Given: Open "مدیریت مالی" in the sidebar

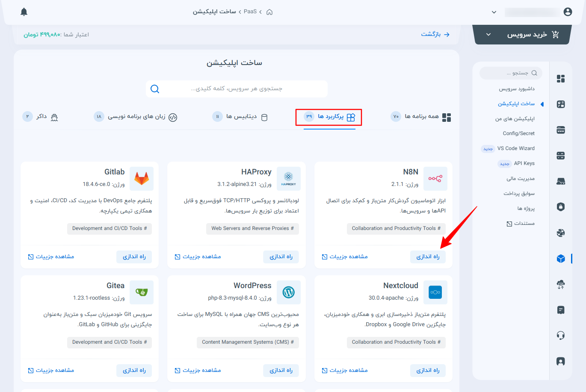Looking at the screenshot, I should 521,179.
